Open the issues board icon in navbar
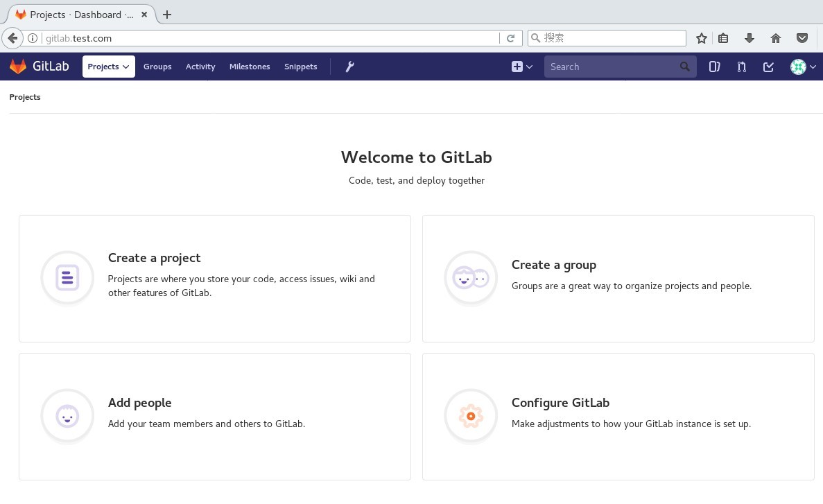This screenshot has width=823, height=504. pyautogui.click(x=714, y=67)
